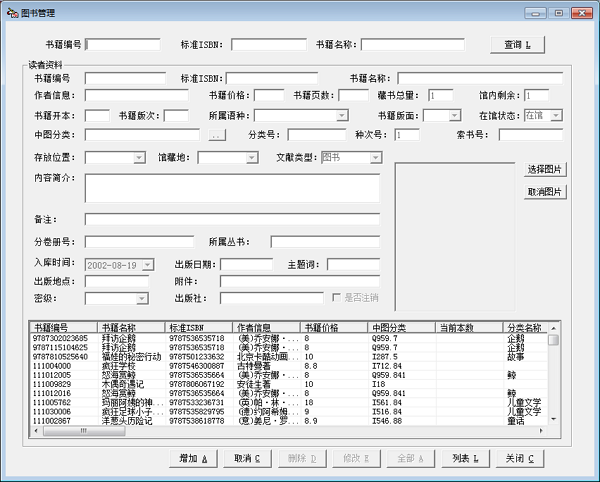The height and width of the screenshot is (482, 600).
Task: Click the 作者信息 column header
Action: coord(266,327)
